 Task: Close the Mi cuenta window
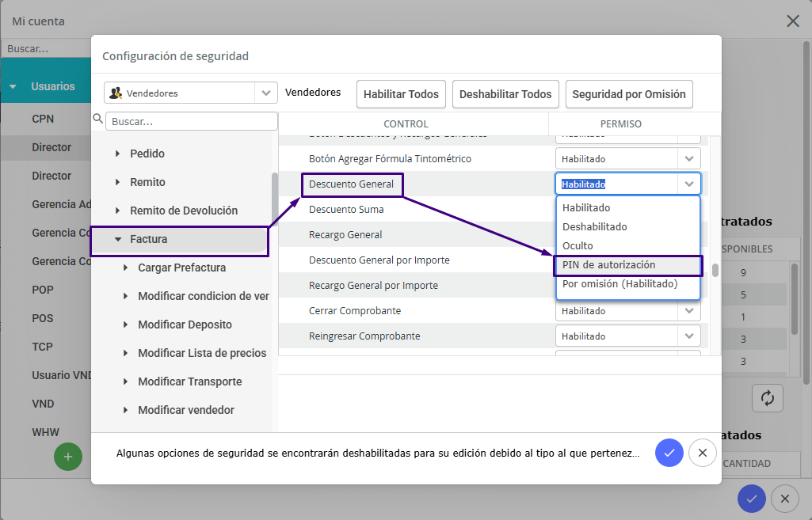[x=792, y=21]
